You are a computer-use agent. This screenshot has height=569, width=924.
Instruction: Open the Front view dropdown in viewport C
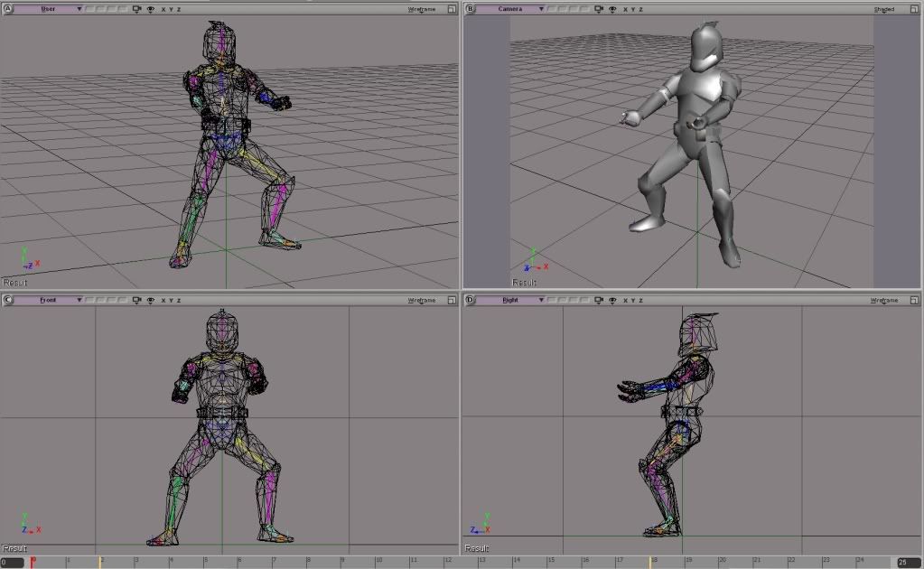[x=48, y=300]
